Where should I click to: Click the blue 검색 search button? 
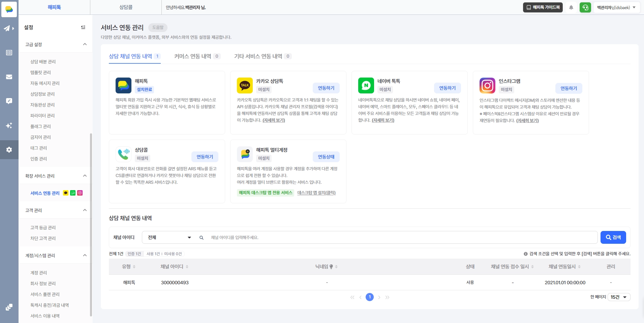[x=613, y=237]
